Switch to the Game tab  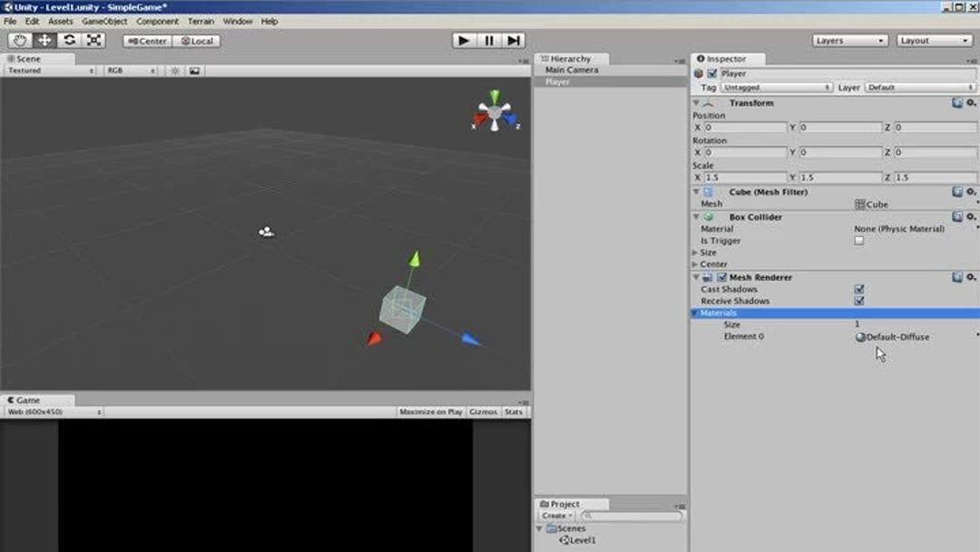pos(32,399)
